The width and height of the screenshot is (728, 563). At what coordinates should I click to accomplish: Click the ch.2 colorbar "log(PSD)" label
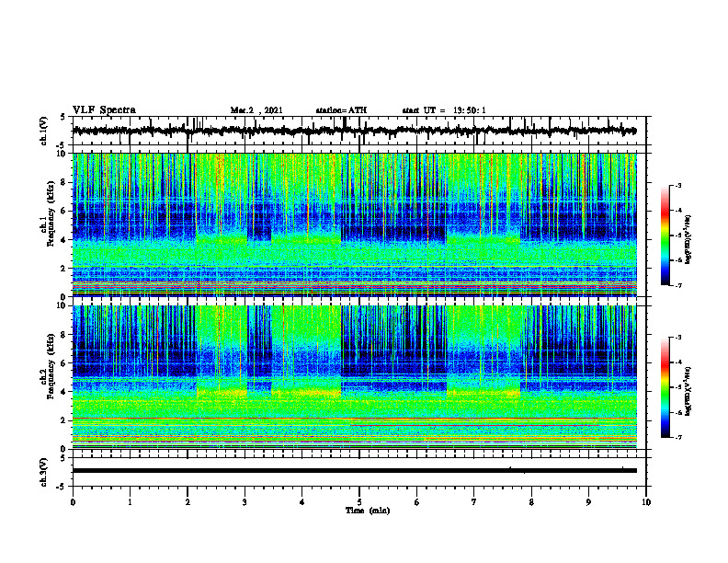(688, 391)
